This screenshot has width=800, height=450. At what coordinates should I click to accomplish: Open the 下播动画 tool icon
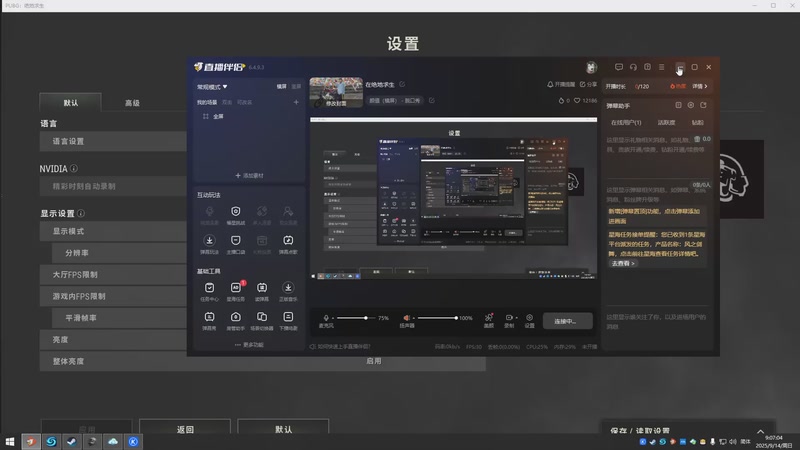click(x=288, y=321)
